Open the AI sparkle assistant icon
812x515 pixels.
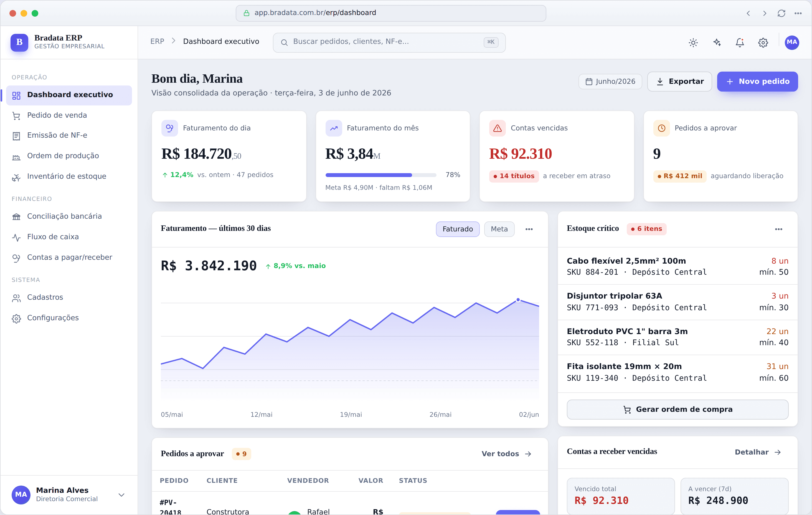(717, 42)
